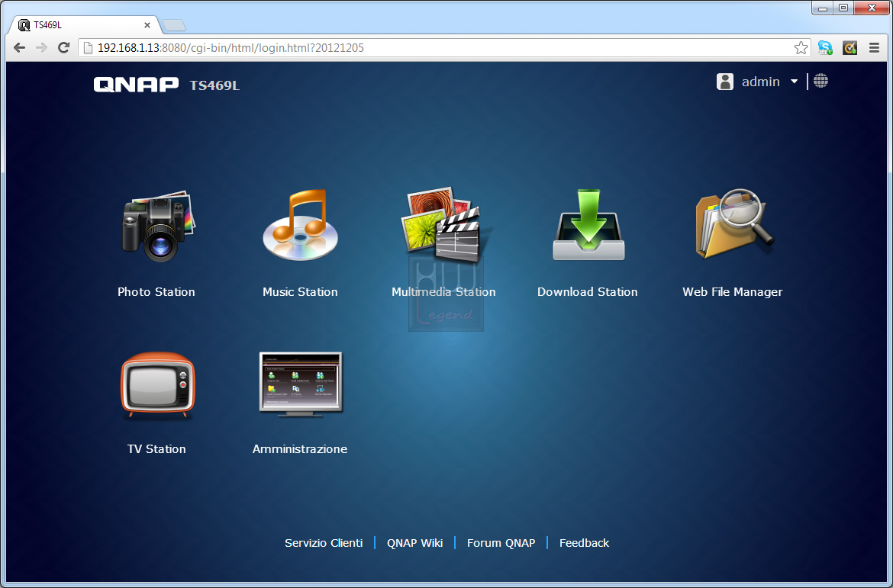This screenshot has width=893, height=588.
Task: Click the Music Station label
Action: click(300, 292)
